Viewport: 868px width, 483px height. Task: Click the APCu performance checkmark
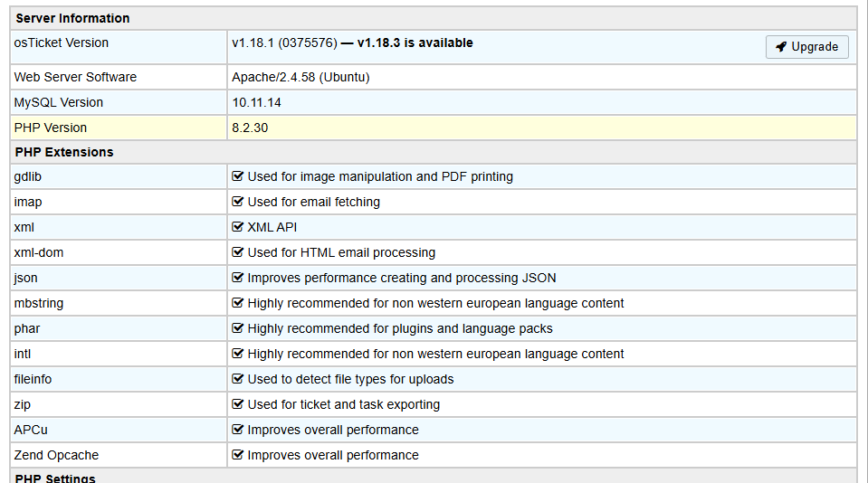click(x=238, y=430)
